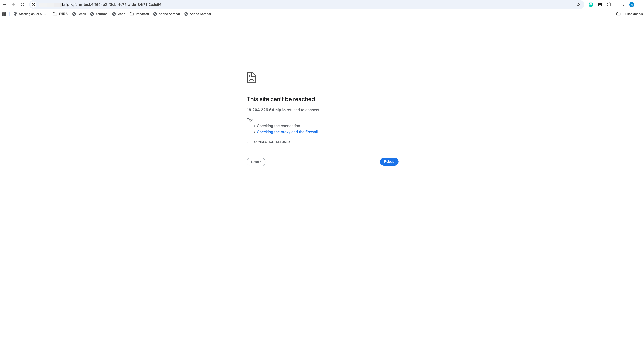
Task: Click the reload page icon in toolbar
Action: [x=23, y=5]
